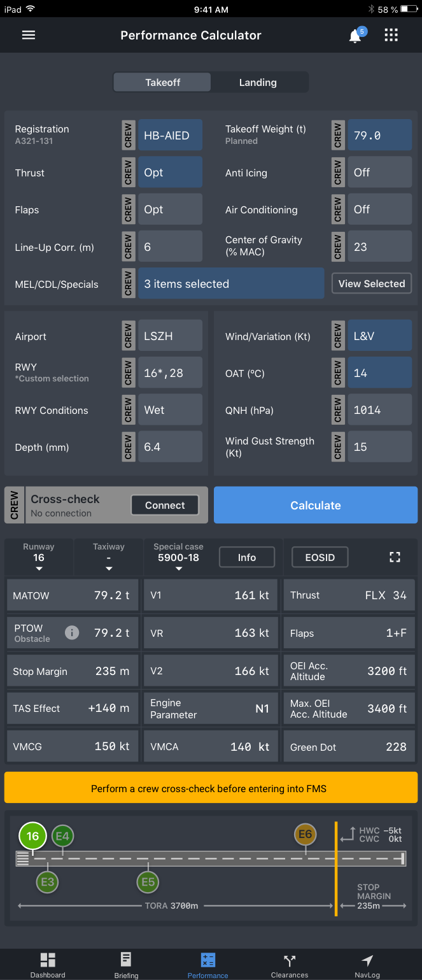The height and width of the screenshot is (980, 422).
Task: Select the E6 taxiway intersection marker
Action: (306, 834)
